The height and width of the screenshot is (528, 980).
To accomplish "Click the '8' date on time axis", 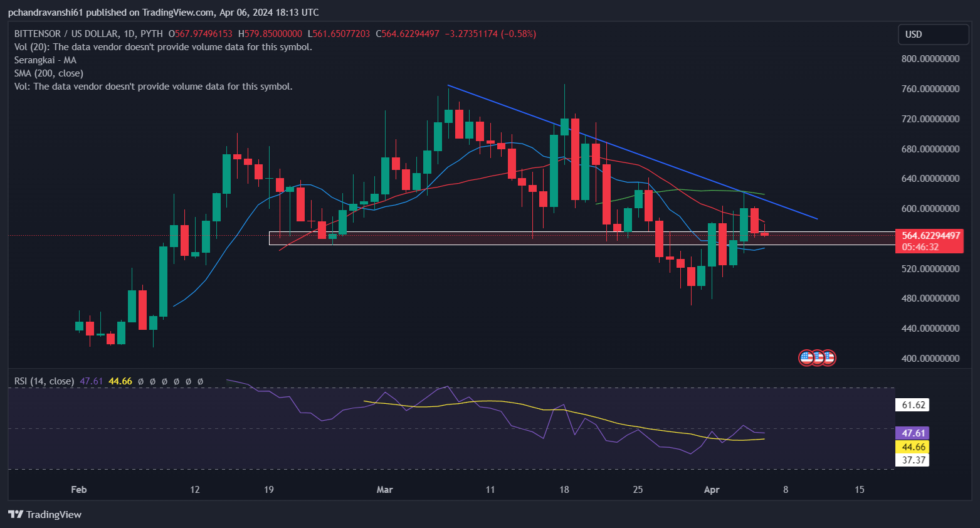I will tap(786, 490).
